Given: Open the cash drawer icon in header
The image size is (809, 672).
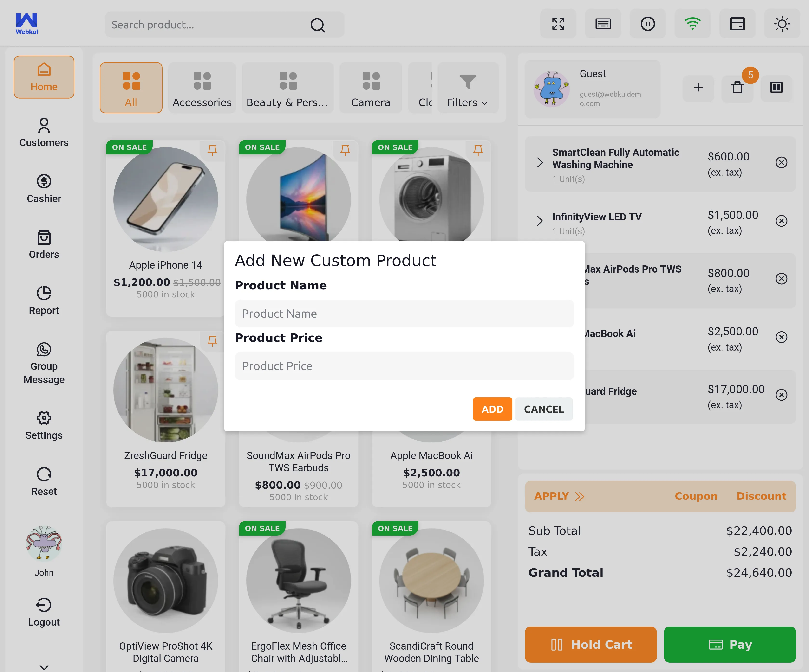Looking at the screenshot, I should coord(737,24).
